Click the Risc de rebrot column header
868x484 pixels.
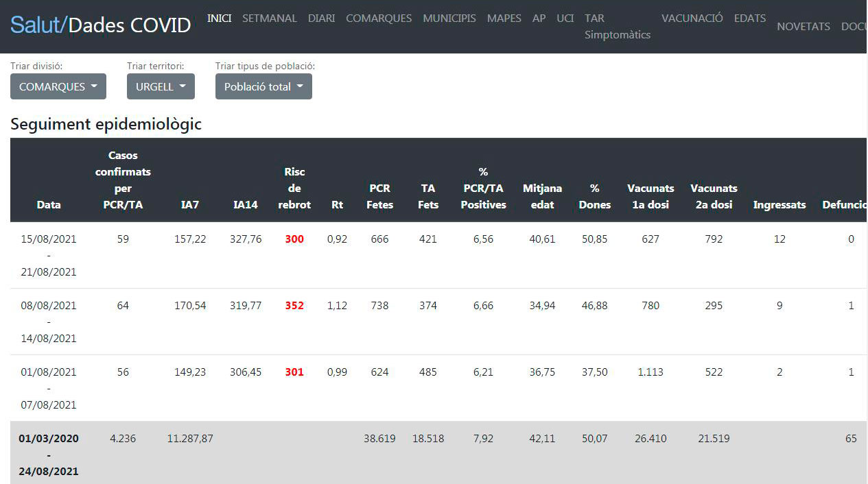coord(294,188)
